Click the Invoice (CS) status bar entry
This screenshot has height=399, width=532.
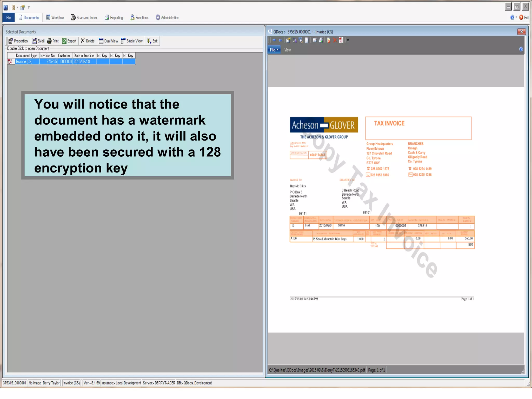coord(71,383)
